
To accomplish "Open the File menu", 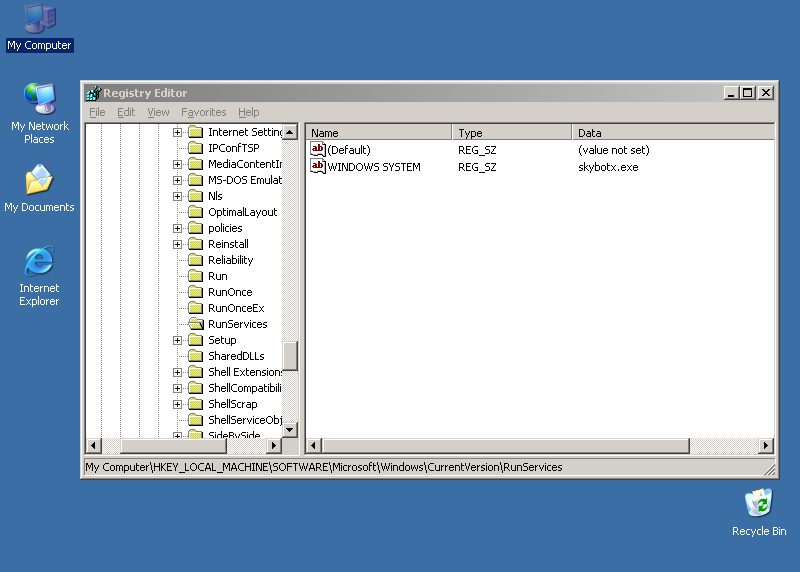I will click(x=97, y=112).
